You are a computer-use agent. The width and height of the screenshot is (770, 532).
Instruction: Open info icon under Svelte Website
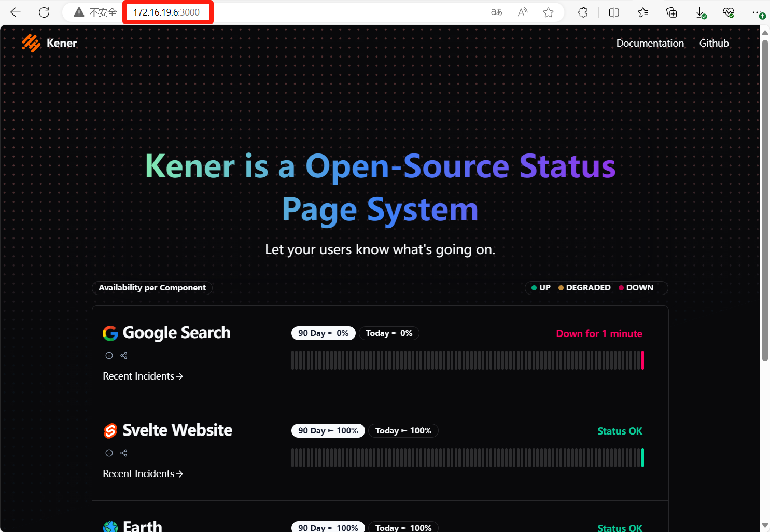(109, 453)
